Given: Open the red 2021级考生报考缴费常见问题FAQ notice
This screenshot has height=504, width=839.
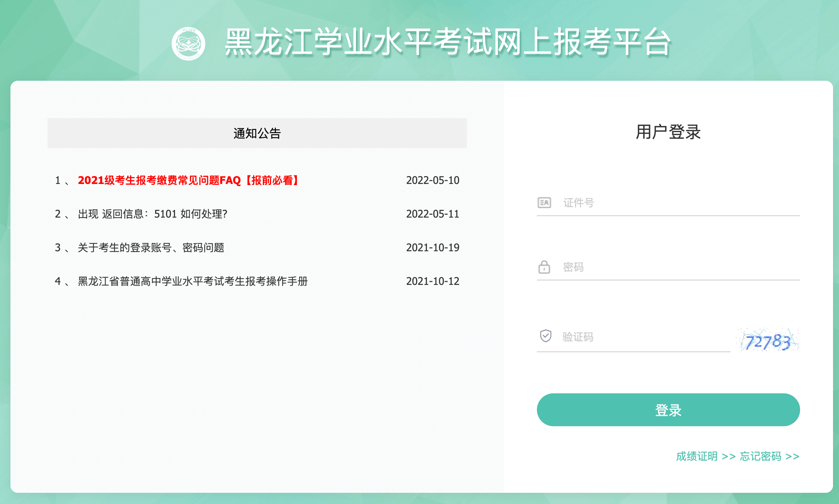Looking at the screenshot, I should tap(189, 180).
